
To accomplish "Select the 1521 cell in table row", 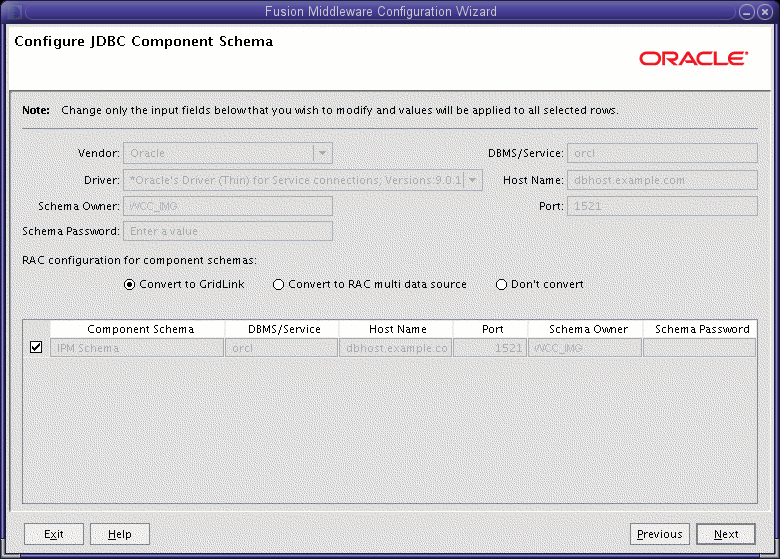I will click(x=490, y=348).
